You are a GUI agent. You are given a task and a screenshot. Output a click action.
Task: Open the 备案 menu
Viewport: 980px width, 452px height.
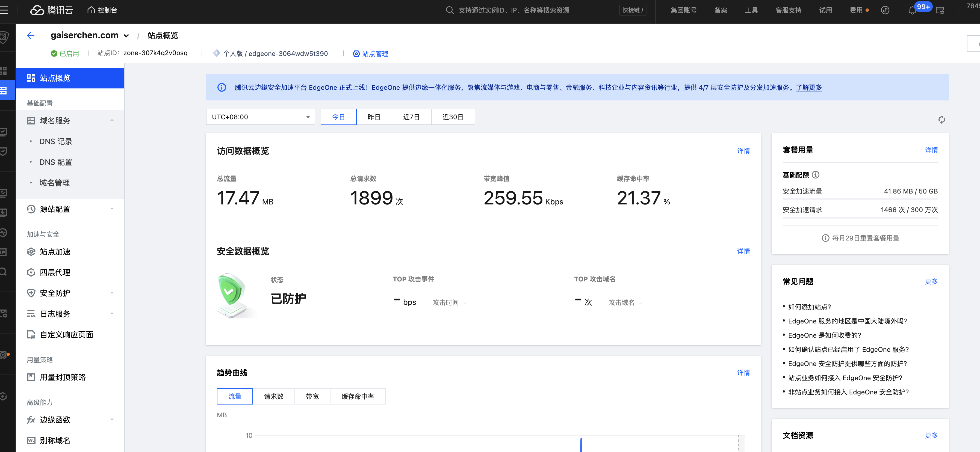click(721, 10)
